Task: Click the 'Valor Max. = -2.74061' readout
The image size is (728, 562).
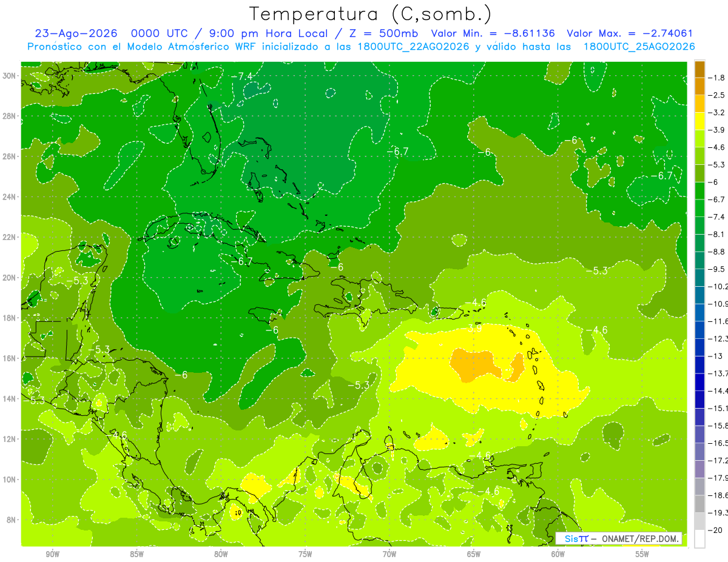Action: [630, 33]
